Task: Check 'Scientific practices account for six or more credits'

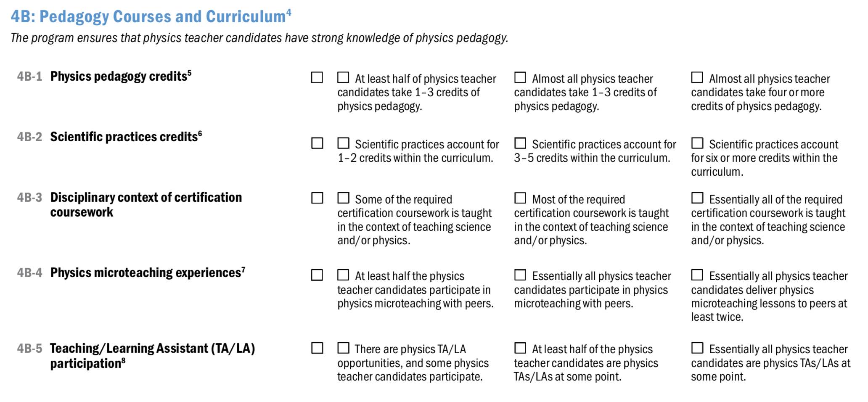Action: [697, 143]
